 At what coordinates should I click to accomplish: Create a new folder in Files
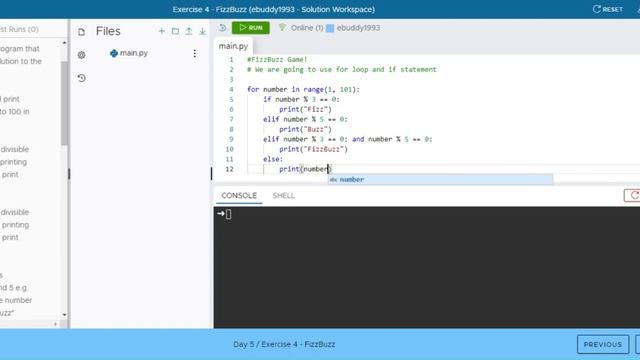click(175, 31)
